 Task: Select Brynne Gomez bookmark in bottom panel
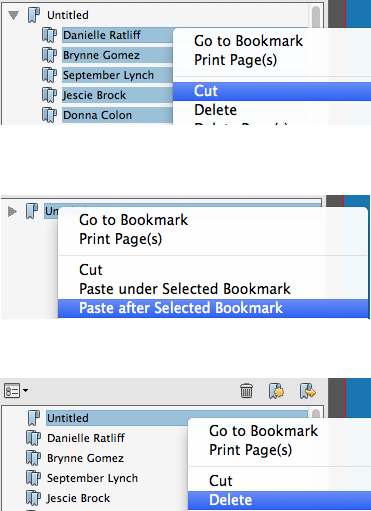click(85, 458)
